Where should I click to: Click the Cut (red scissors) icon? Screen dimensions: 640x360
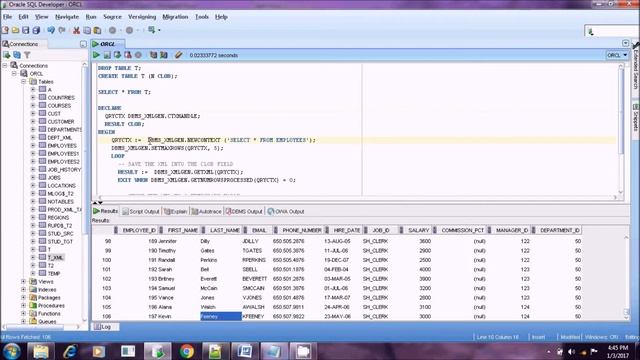click(x=76, y=30)
